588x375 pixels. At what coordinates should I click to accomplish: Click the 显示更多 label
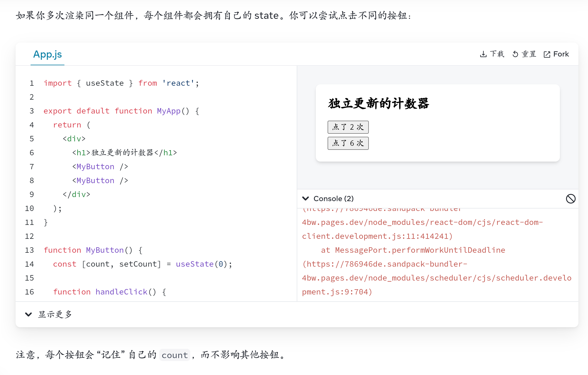[55, 314]
